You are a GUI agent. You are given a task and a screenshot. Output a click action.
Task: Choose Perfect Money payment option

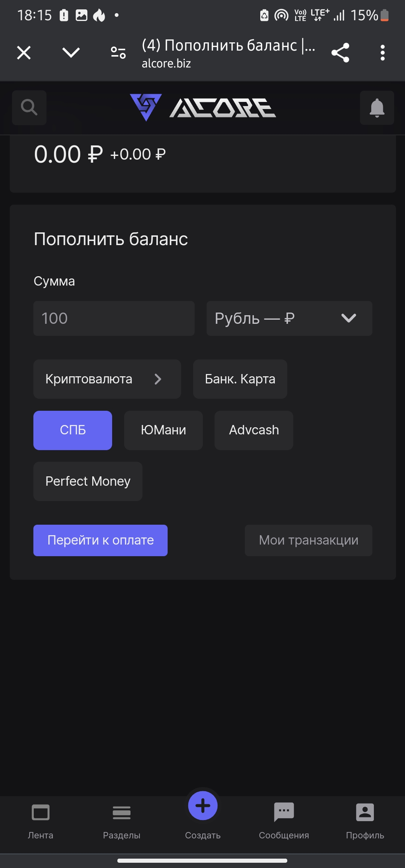[88, 481]
